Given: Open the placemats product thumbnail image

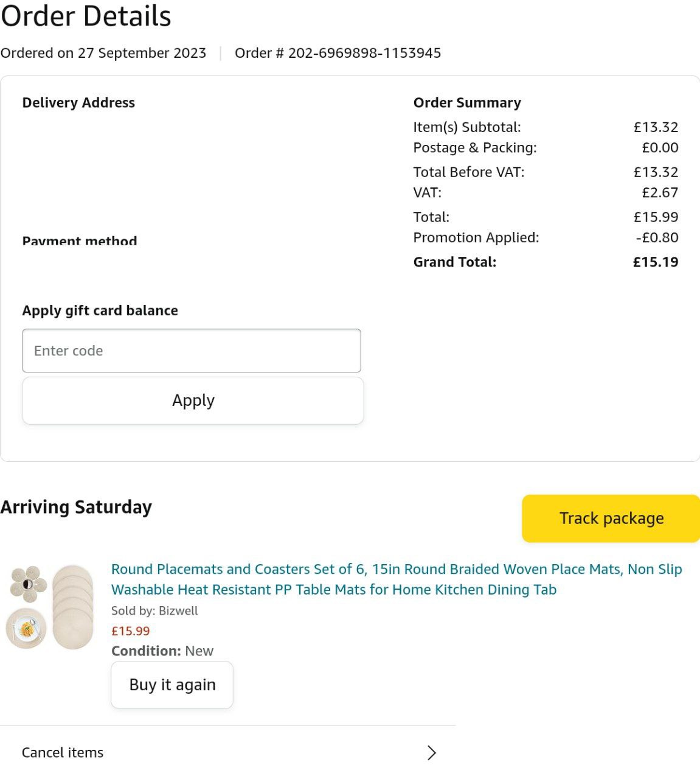Looking at the screenshot, I should [x=50, y=607].
